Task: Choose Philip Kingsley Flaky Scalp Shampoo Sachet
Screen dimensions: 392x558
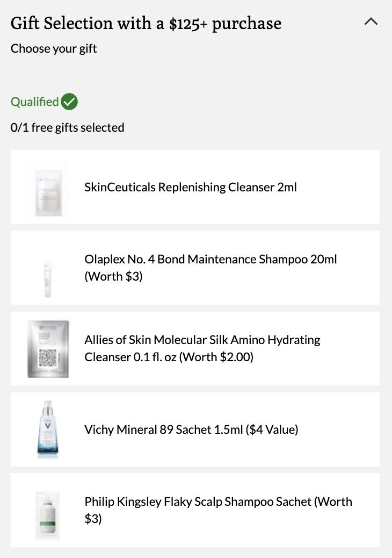Action: tap(195, 510)
